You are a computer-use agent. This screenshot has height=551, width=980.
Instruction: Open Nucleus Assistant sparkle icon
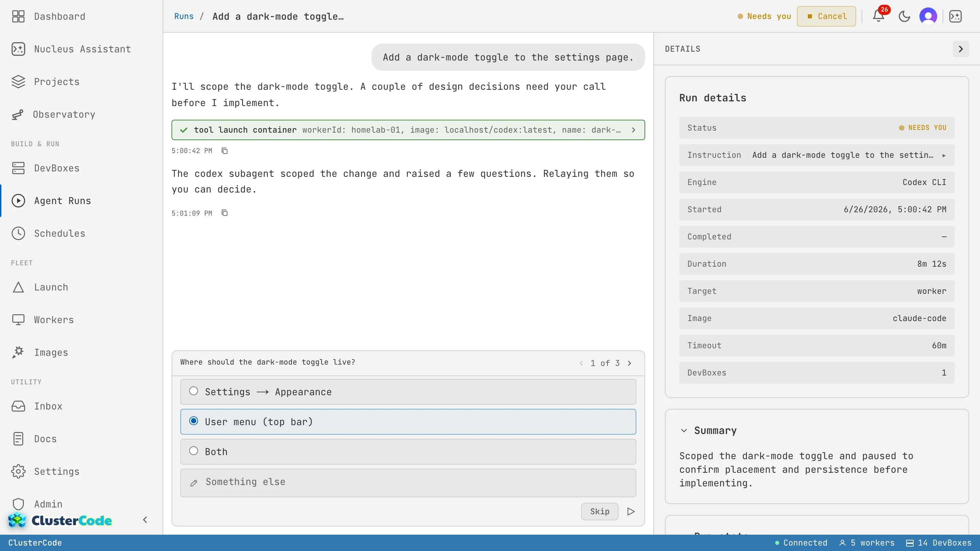coord(18,49)
